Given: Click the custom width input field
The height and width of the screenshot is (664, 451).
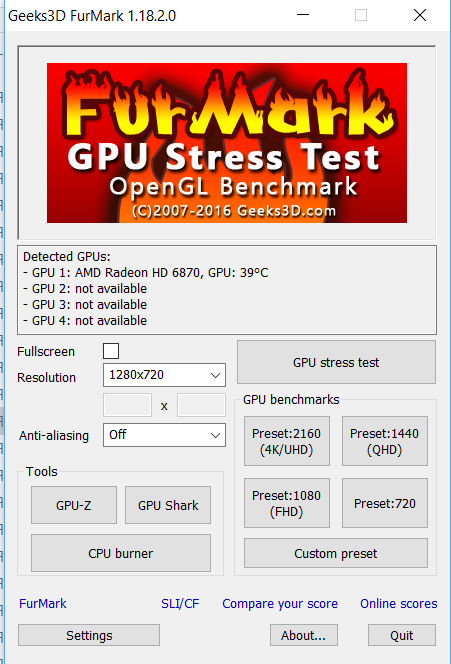Looking at the screenshot, I should click(x=127, y=405).
